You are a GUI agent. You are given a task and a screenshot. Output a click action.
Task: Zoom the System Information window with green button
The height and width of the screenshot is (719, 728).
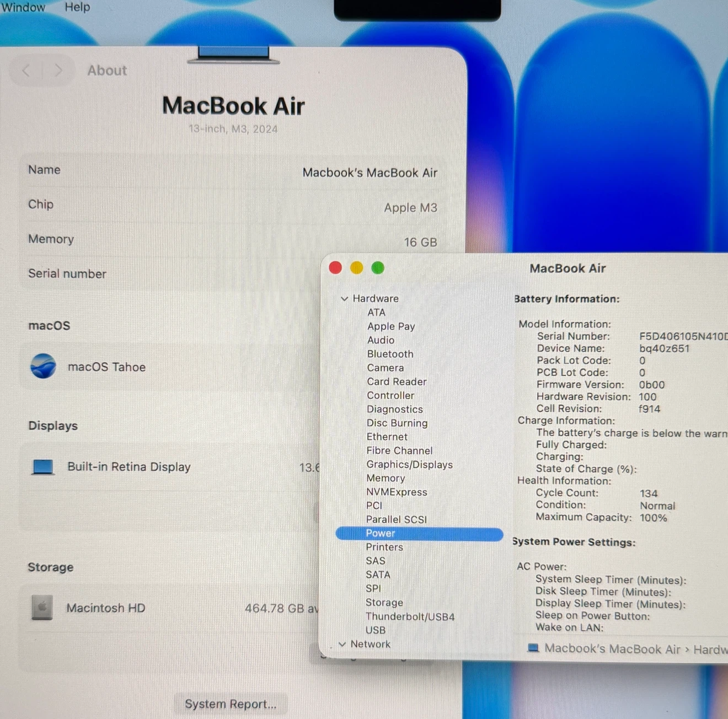pos(378,268)
